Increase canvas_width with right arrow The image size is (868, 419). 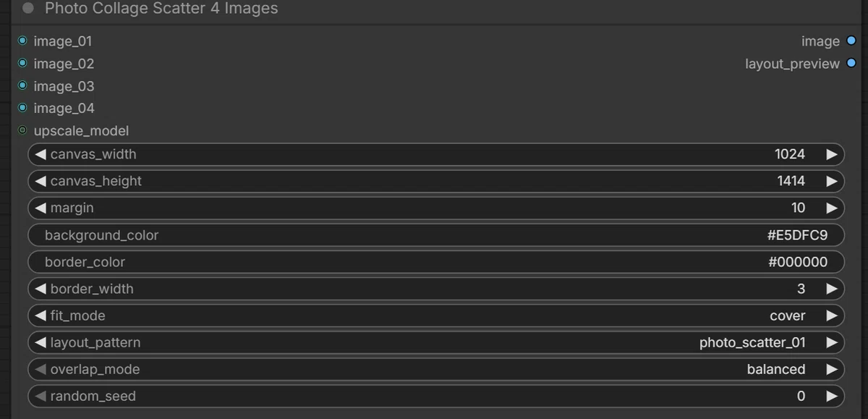[832, 154]
